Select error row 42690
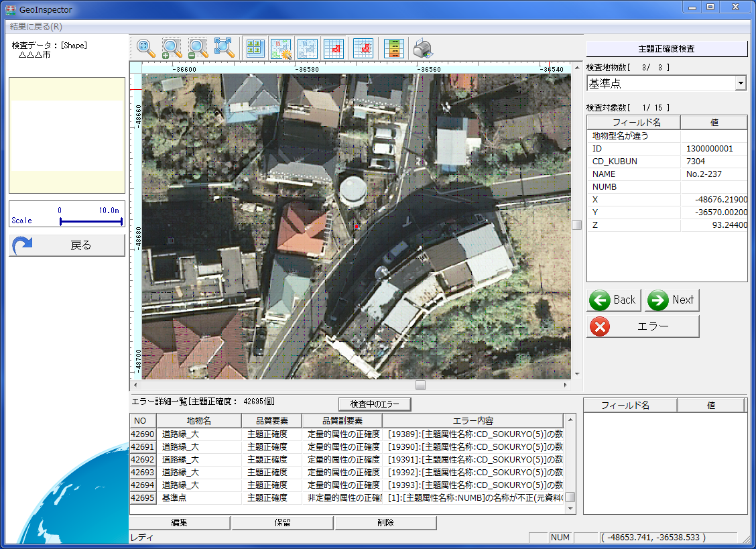Screen dimensions: 756x549 (346, 434)
